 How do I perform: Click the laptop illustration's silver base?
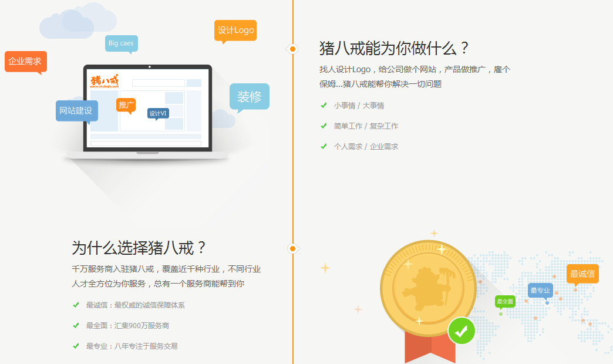coord(147,155)
